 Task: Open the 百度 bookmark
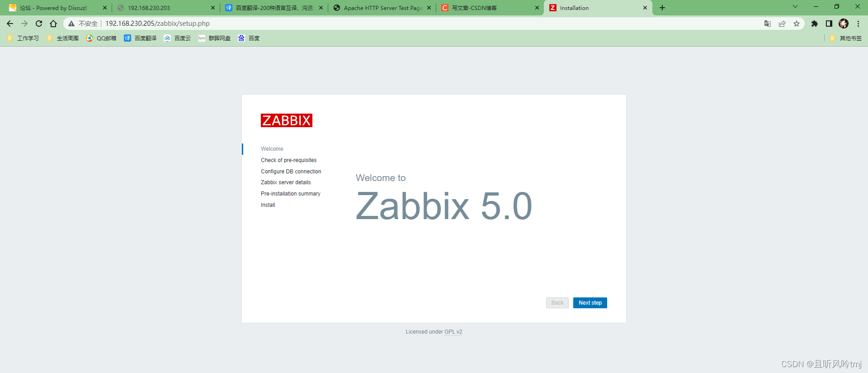[x=249, y=38]
